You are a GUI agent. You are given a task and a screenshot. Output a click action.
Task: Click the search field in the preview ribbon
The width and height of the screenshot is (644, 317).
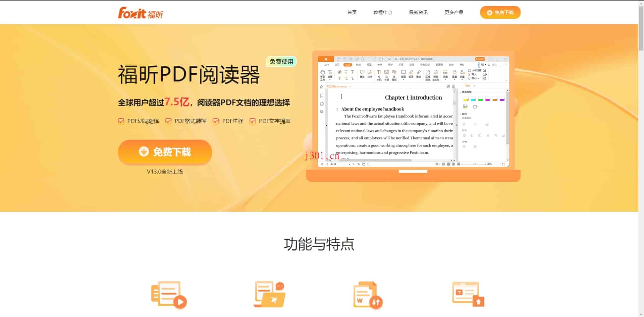pos(497,65)
